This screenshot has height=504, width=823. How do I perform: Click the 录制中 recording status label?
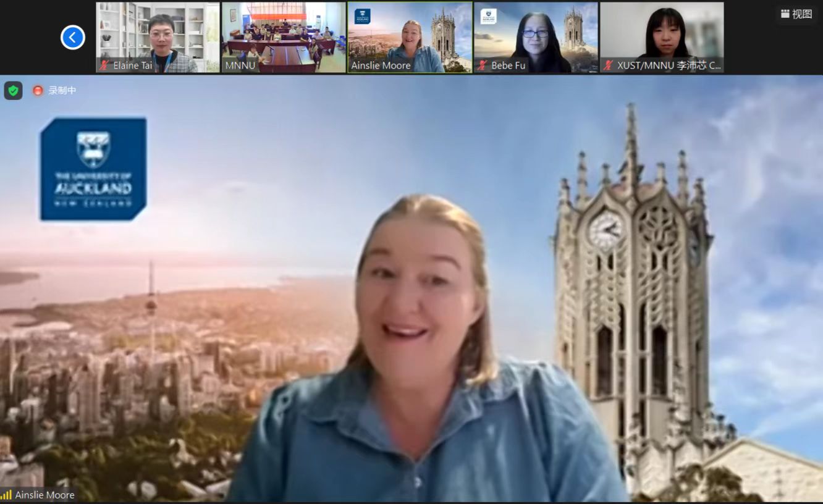[x=62, y=91]
